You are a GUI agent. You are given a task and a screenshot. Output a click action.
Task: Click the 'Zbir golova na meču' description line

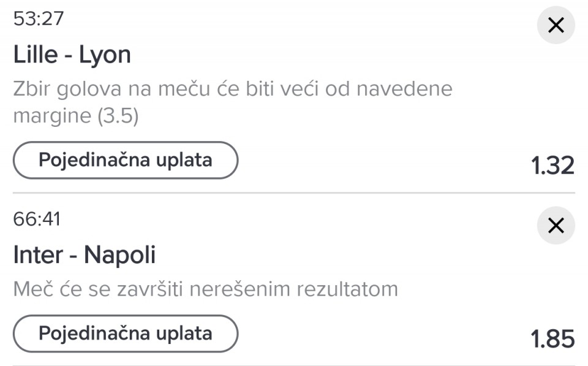click(233, 90)
